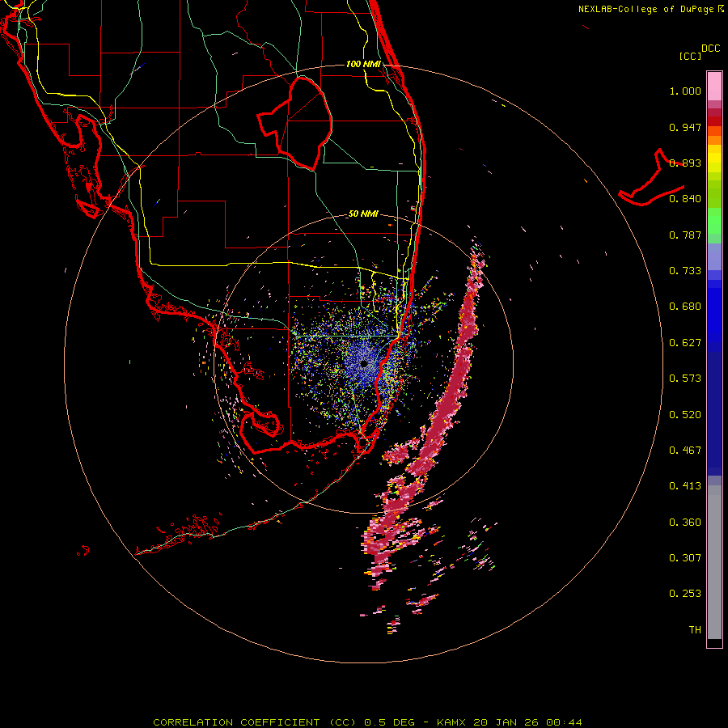
Task: Select the 0.893 scale value
Action: [x=685, y=163]
